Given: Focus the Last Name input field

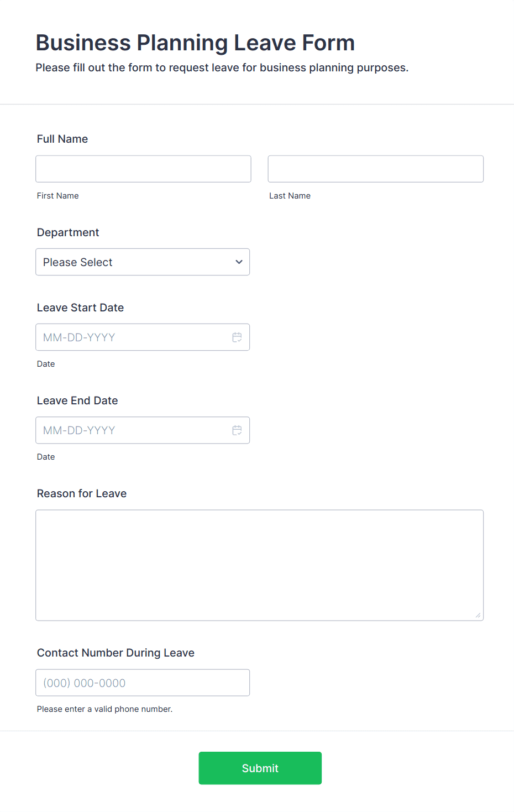Looking at the screenshot, I should 376,169.
